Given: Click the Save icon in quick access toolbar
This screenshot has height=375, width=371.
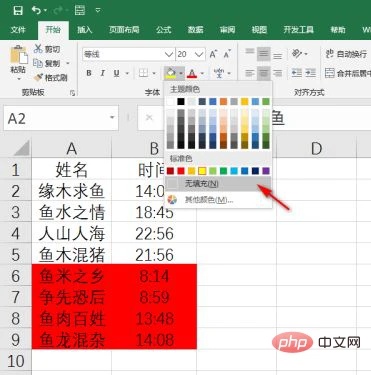Looking at the screenshot, I should tap(17, 10).
